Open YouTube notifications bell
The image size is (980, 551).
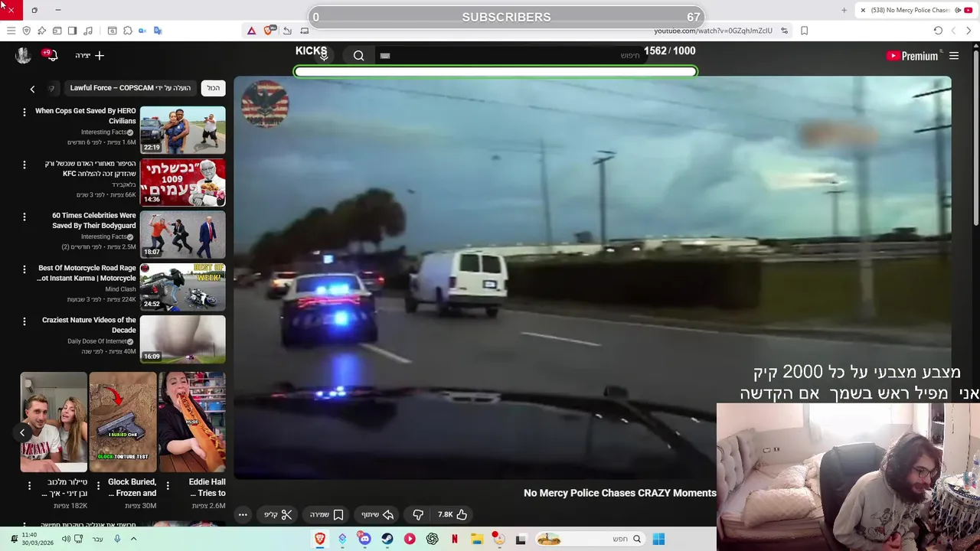[52, 55]
